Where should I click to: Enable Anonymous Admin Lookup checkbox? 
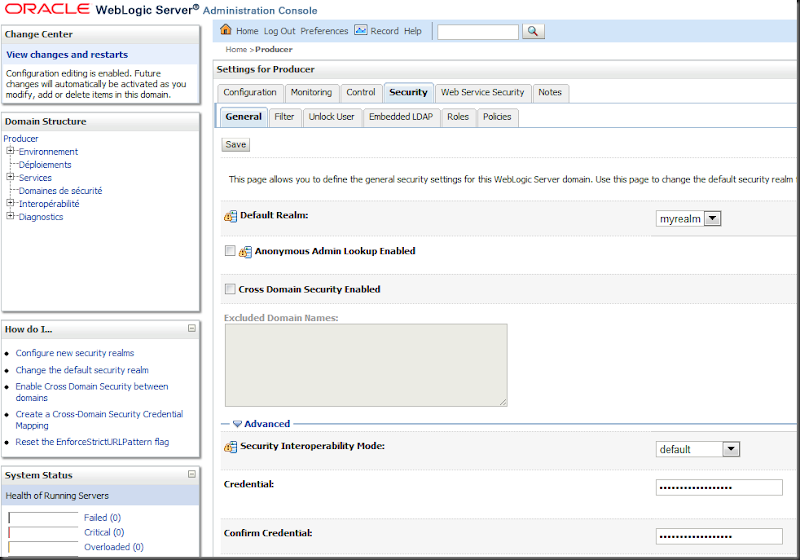(230, 250)
